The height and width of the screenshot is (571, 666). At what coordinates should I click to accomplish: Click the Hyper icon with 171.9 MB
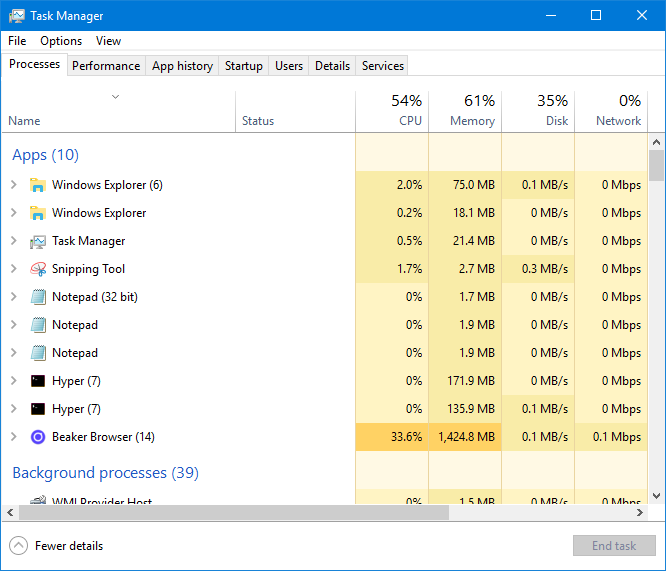coord(38,381)
